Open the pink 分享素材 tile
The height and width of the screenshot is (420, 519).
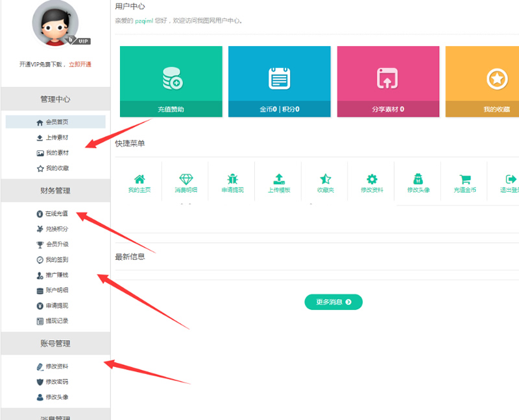pos(388,80)
